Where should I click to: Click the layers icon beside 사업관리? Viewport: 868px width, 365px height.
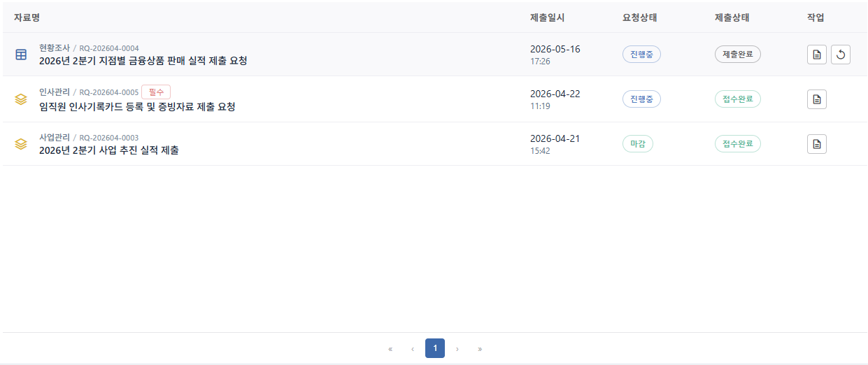[21, 144]
